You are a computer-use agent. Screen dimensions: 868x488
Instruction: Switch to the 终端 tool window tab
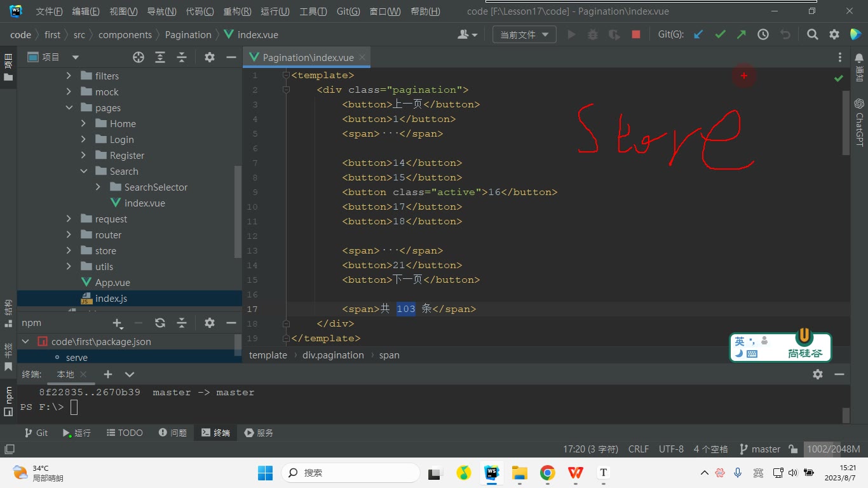215,433
